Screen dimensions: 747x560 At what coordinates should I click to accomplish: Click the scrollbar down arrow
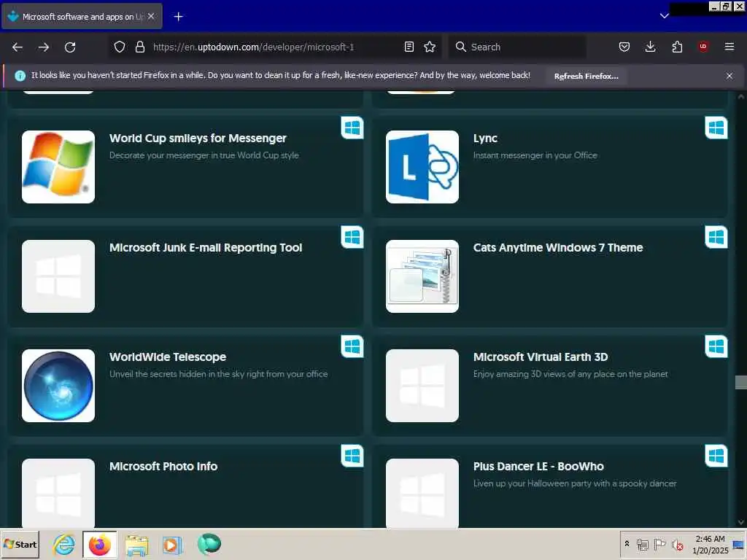741,522
